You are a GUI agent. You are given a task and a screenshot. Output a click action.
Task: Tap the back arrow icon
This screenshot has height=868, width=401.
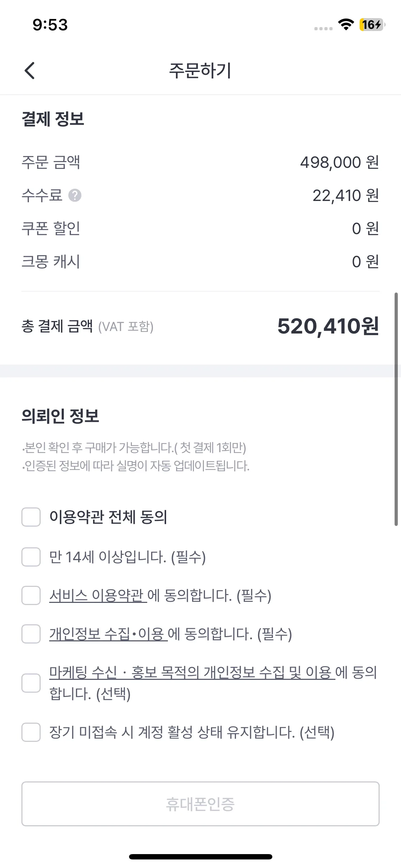tap(30, 71)
